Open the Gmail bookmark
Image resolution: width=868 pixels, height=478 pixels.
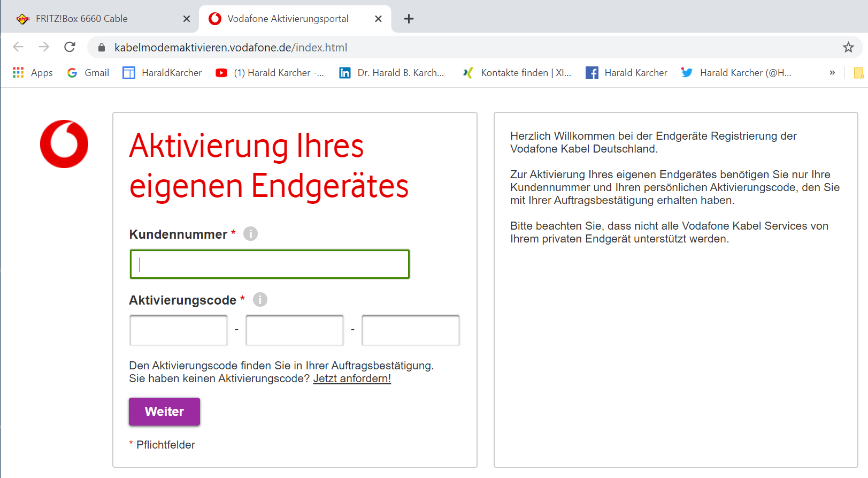88,73
